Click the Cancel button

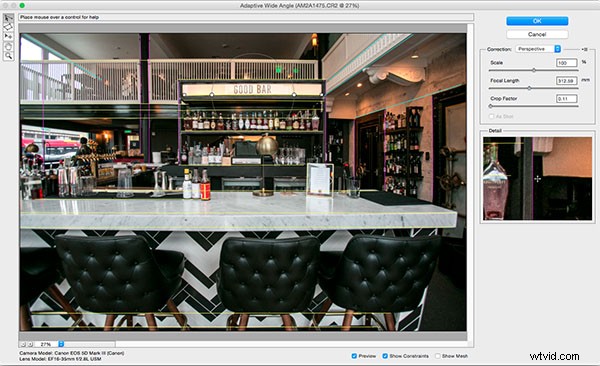click(537, 34)
